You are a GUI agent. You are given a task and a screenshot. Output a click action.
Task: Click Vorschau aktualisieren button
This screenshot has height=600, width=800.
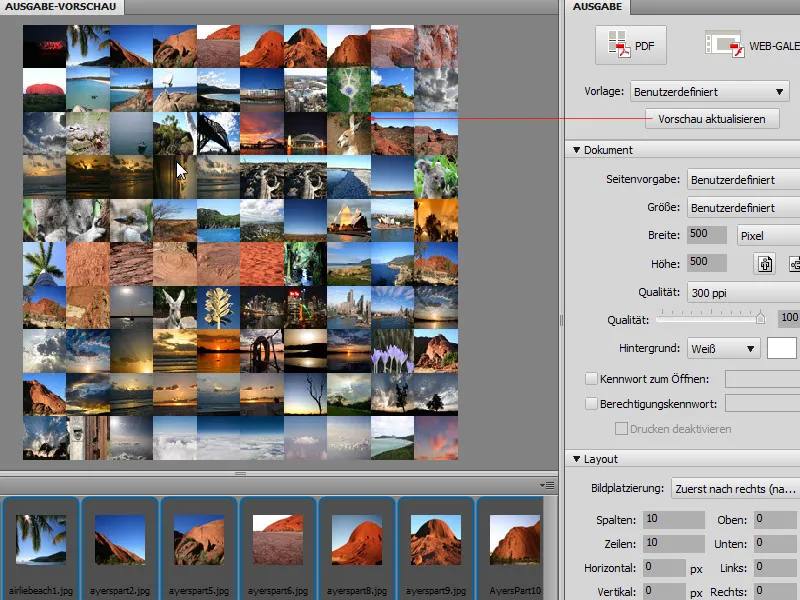712,119
